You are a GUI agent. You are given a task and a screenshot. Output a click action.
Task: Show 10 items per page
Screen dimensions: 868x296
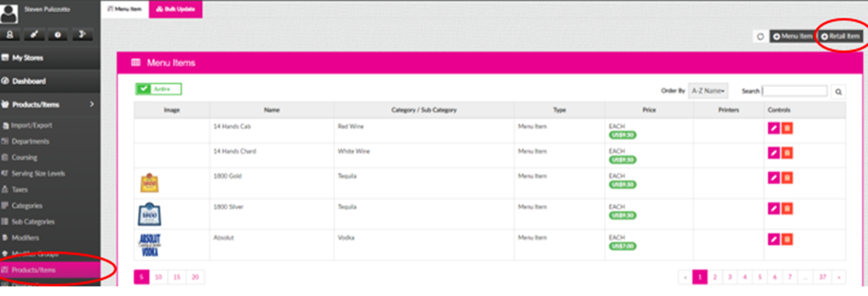[x=159, y=277]
